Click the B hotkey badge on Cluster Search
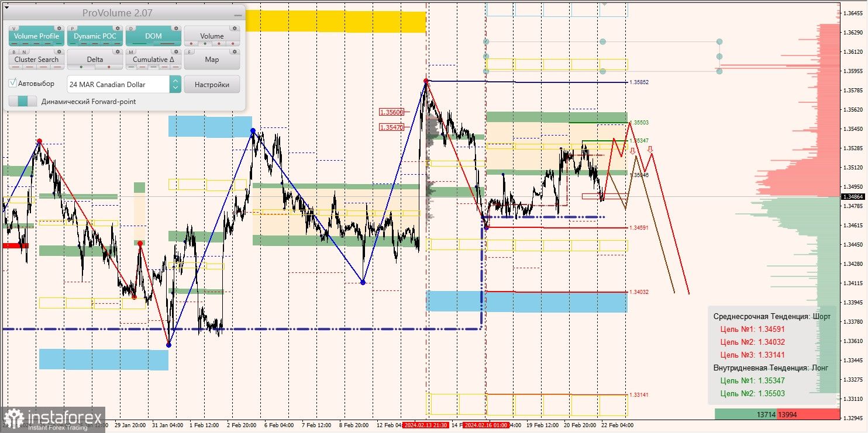The height and width of the screenshot is (433, 868). [x=14, y=52]
